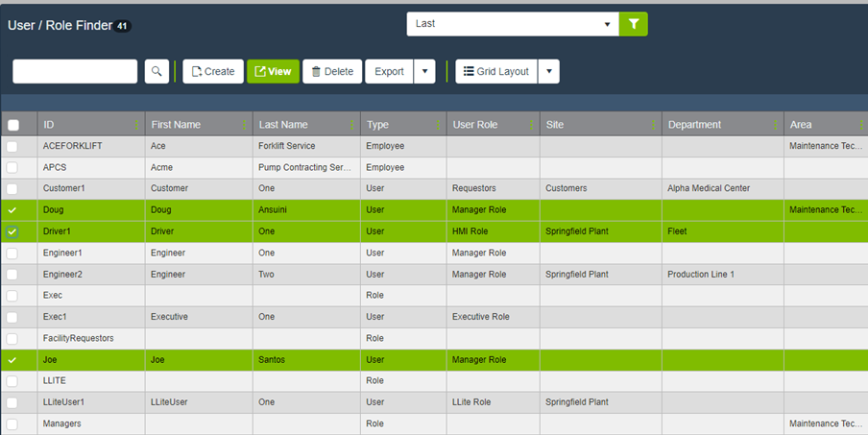Click the green filter funnel icon
868x435 pixels.
[x=634, y=24]
